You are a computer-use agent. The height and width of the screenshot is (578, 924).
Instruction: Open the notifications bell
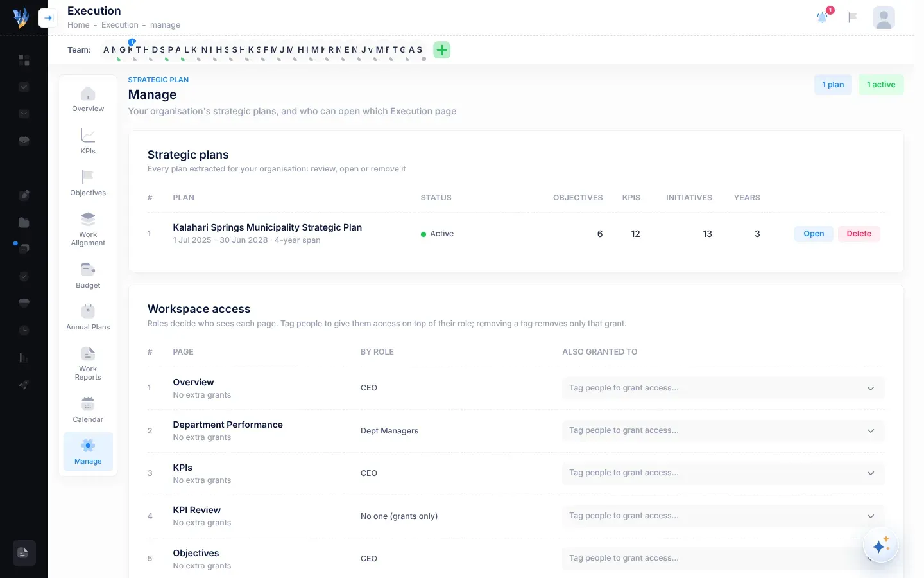[x=823, y=17]
